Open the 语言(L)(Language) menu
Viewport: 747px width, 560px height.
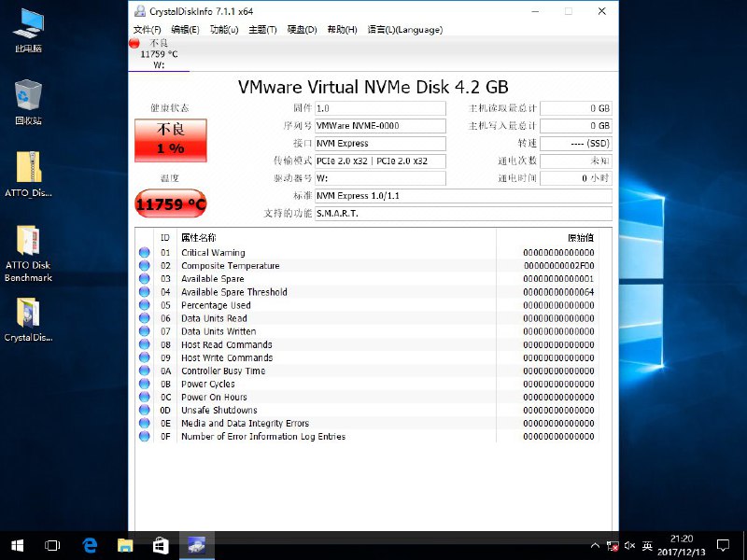coord(405,30)
